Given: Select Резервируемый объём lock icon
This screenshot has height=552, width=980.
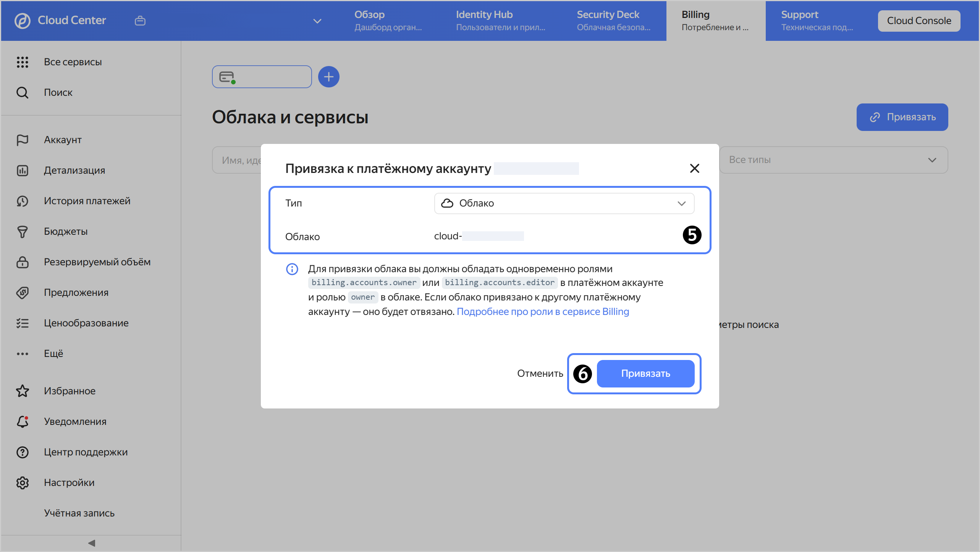Looking at the screenshot, I should pyautogui.click(x=23, y=262).
